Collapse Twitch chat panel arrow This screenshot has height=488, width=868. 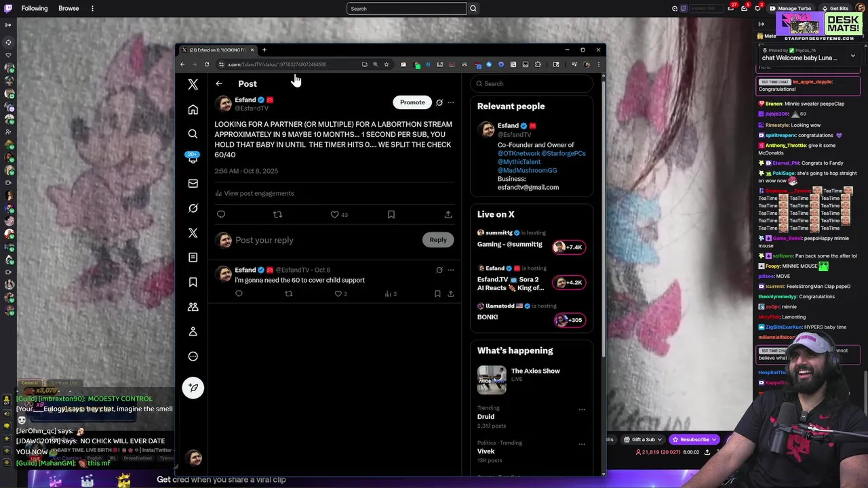pyautogui.click(x=761, y=24)
